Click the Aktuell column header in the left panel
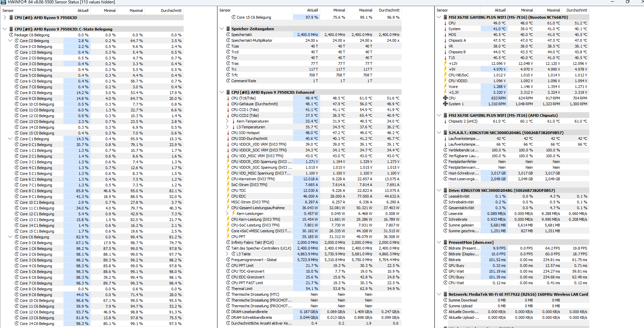 pos(83,11)
